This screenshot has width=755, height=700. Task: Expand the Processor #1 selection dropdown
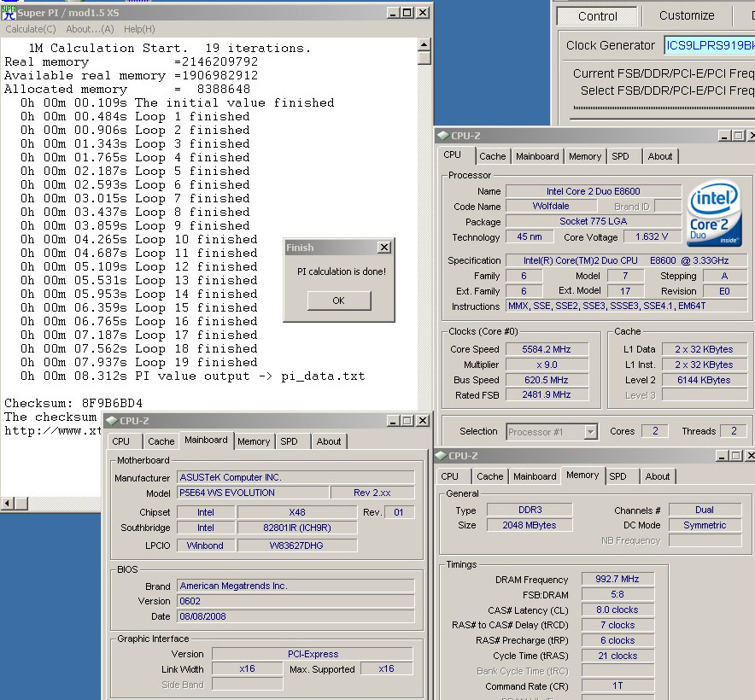[591, 432]
